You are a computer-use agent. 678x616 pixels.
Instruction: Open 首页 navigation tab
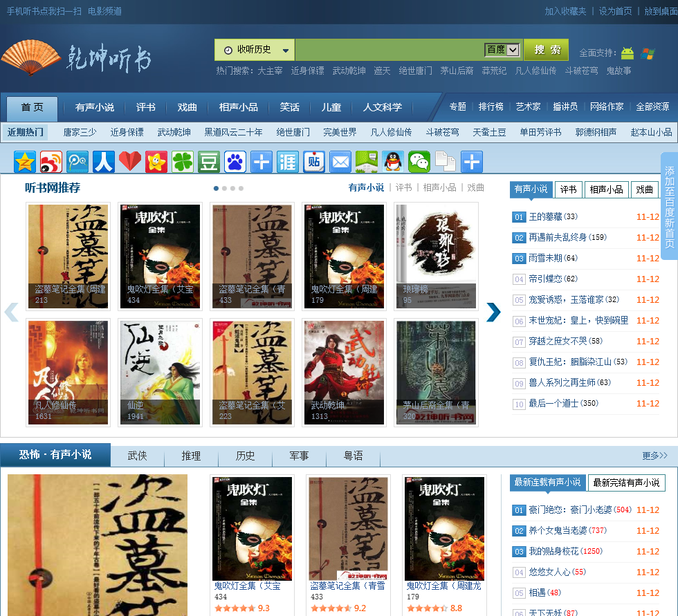click(32, 108)
